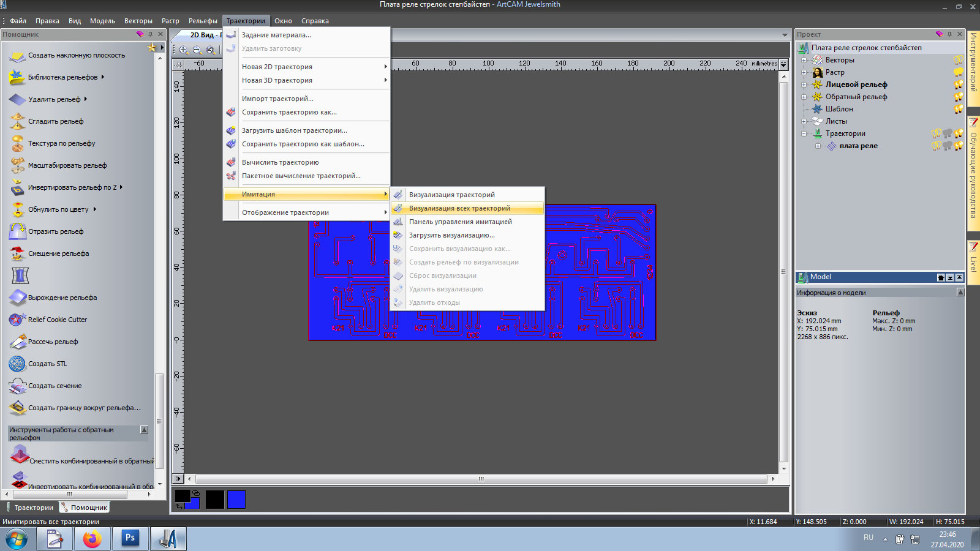Screen dimensions: 980x551
Task: Select Вычислить траекторию menu entry
Action: point(307,162)
